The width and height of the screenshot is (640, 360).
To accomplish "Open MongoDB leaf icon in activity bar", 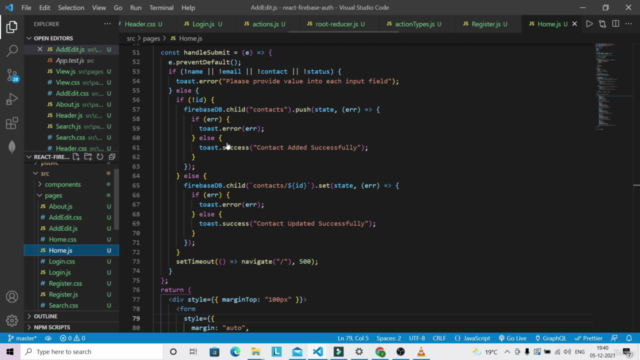I will (x=12, y=147).
